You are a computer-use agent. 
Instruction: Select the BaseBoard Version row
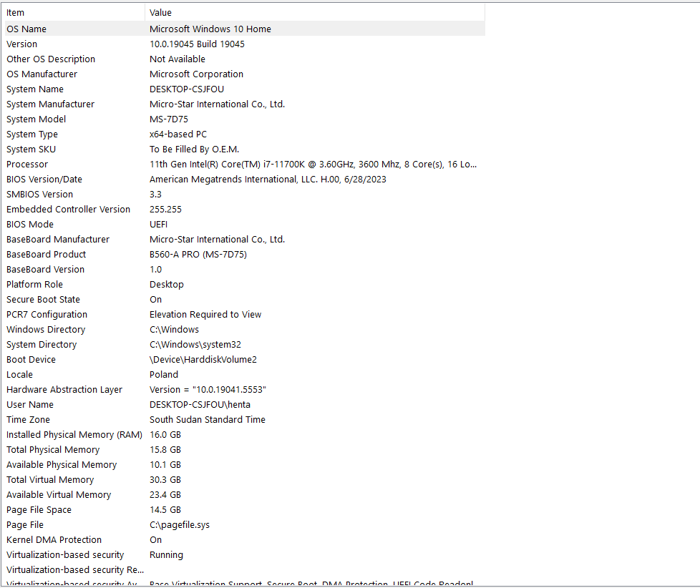click(245, 270)
